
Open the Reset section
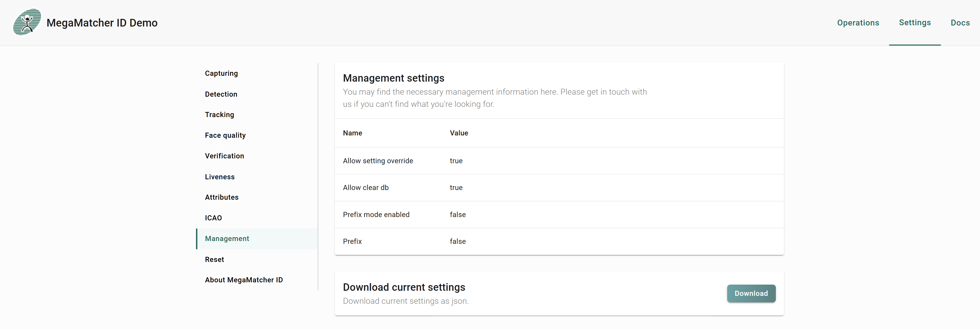click(257, 259)
